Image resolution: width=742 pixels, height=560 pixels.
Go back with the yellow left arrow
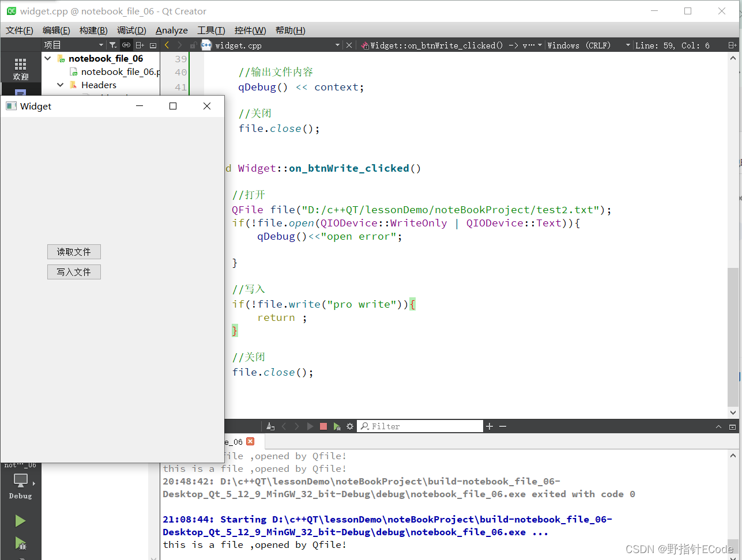click(167, 45)
